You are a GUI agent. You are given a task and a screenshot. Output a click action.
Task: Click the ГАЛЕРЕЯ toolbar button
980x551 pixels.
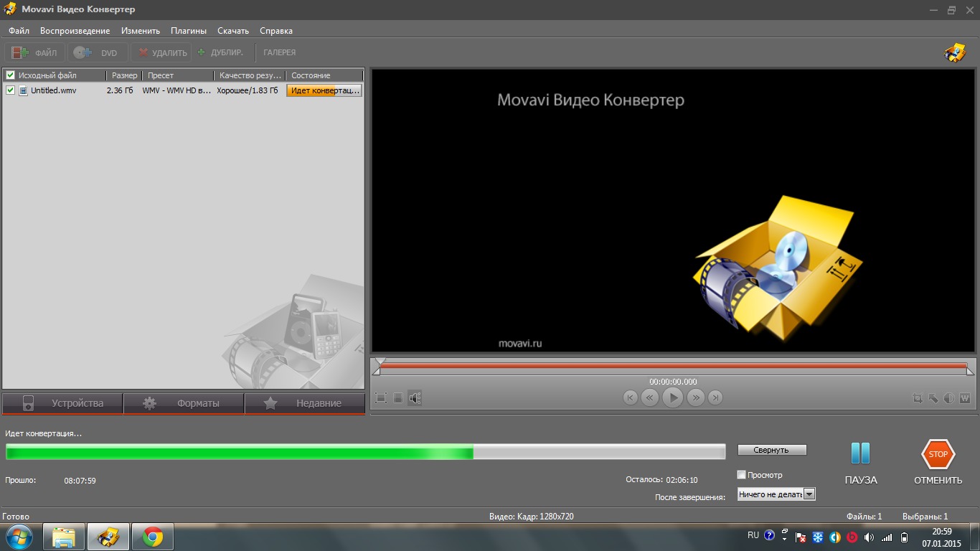279,52
